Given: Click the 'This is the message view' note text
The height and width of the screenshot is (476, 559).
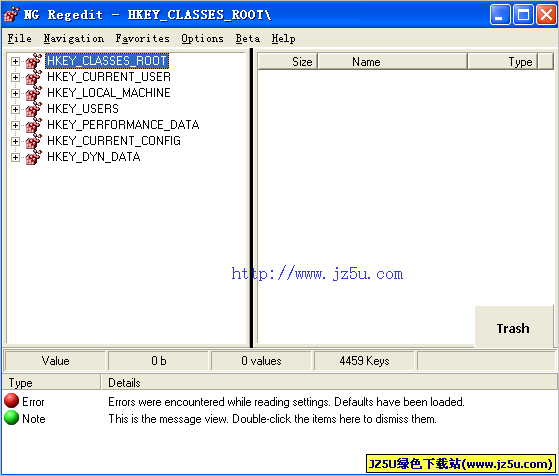Looking at the screenshot, I should (272, 419).
